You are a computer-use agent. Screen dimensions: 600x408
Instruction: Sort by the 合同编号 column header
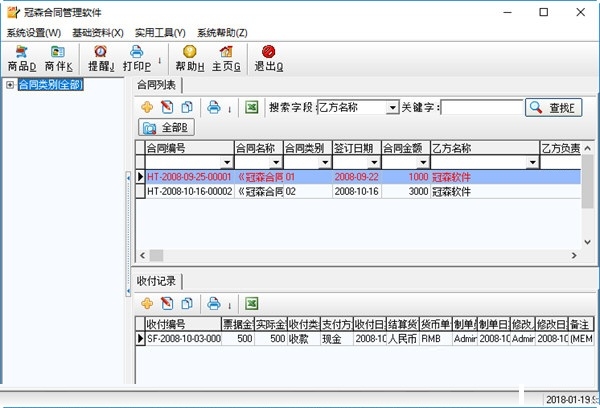189,148
